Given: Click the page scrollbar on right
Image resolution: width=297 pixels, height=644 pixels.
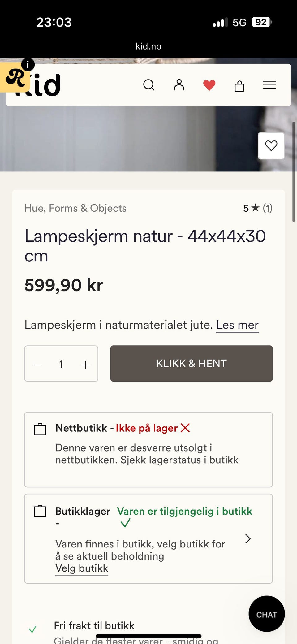Looking at the screenshot, I should click(x=294, y=172).
